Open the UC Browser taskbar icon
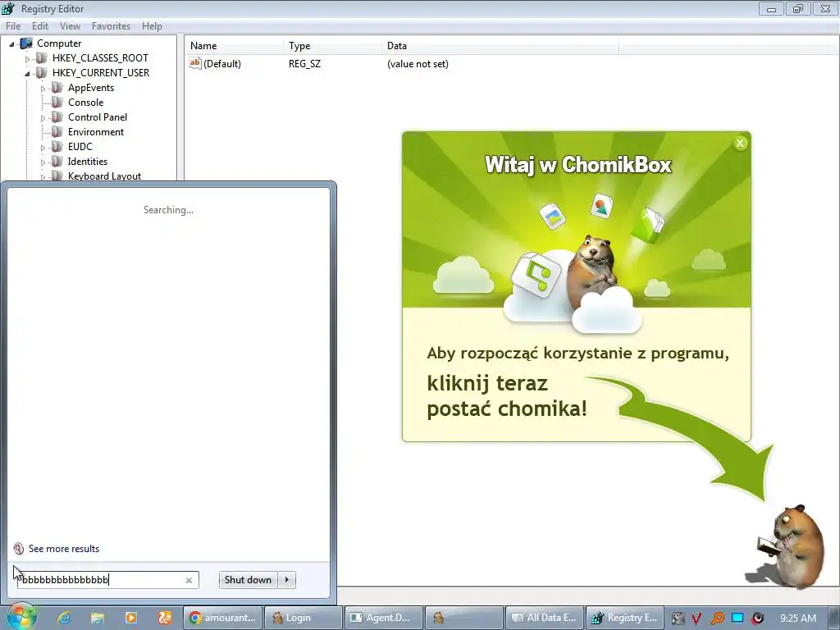The width and height of the screenshot is (840, 630). pyautogui.click(x=164, y=618)
